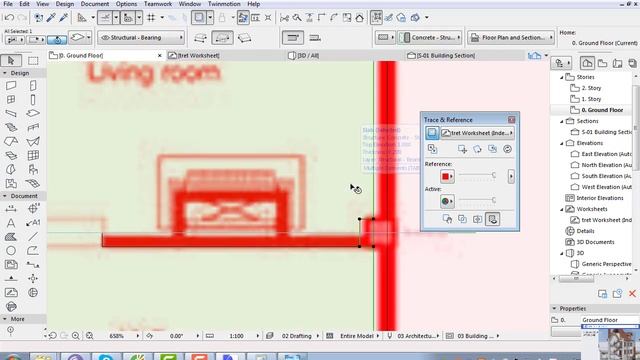Click Rotate Reference icon in Trace panel
Screen dimensions: 640x360
[x=477, y=149]
